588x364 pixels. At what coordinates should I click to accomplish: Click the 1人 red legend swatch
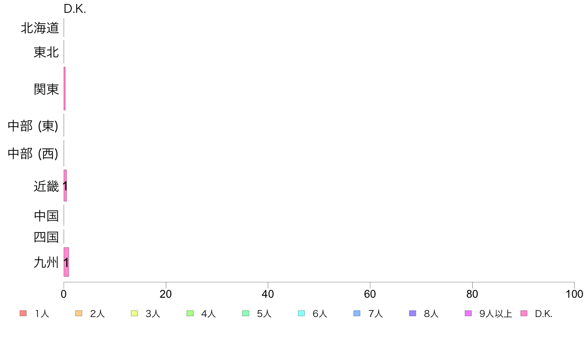click(23, 314)
